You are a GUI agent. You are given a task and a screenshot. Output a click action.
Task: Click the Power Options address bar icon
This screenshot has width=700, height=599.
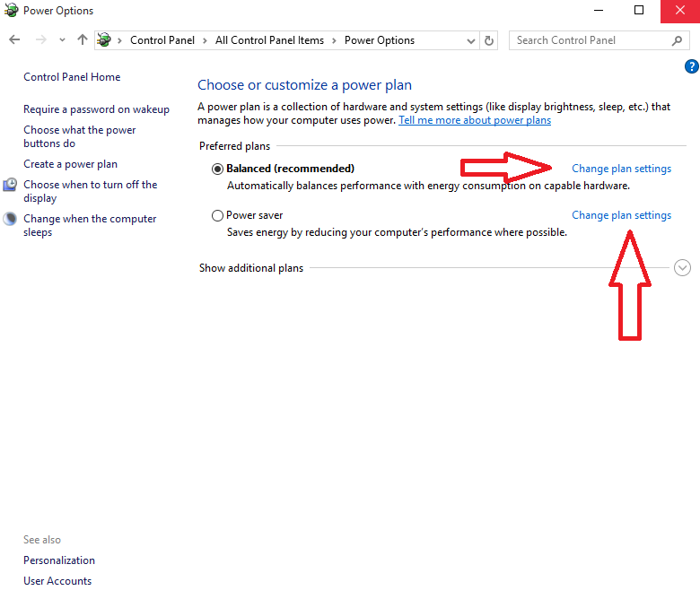(x=105, y=40)
